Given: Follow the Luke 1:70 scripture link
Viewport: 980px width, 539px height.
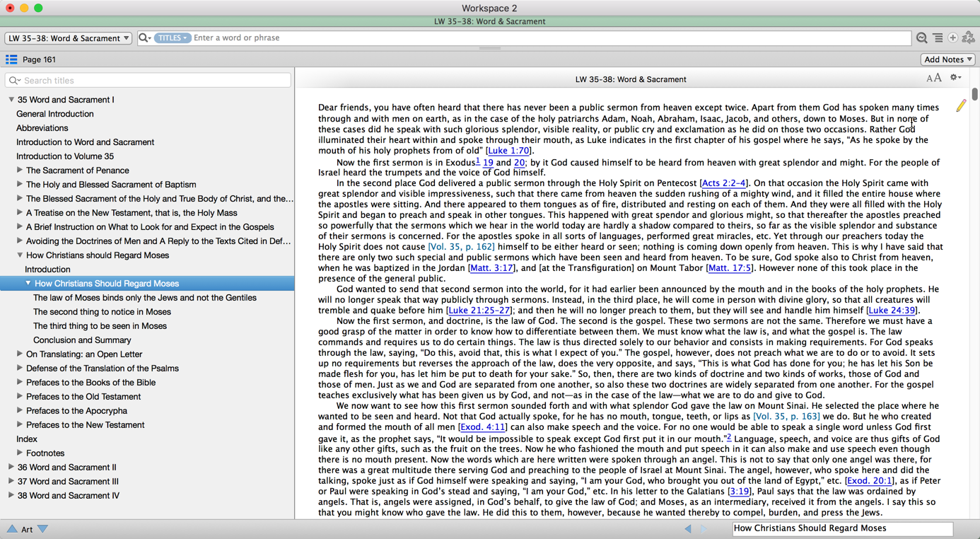Looking at the screenshot, I should pos(508,151).
